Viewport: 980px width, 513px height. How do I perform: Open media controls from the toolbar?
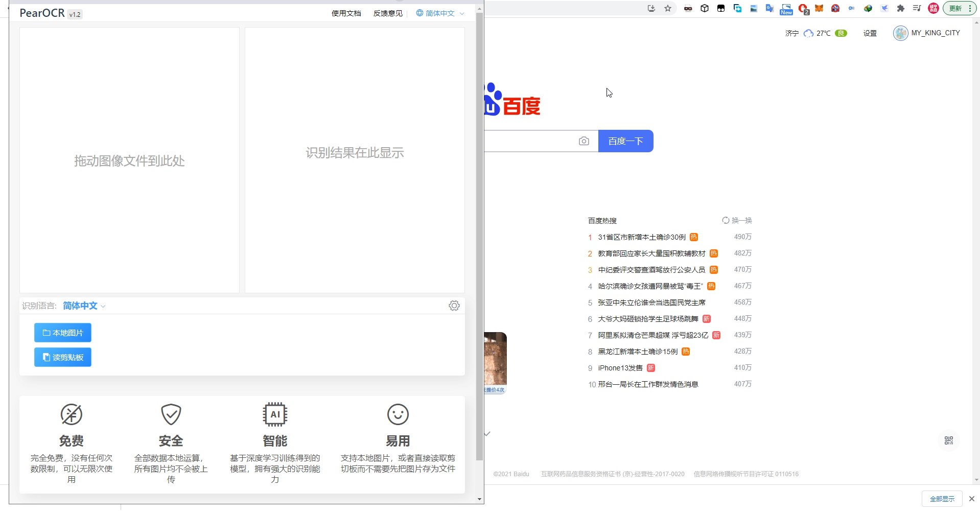(916, 8)
